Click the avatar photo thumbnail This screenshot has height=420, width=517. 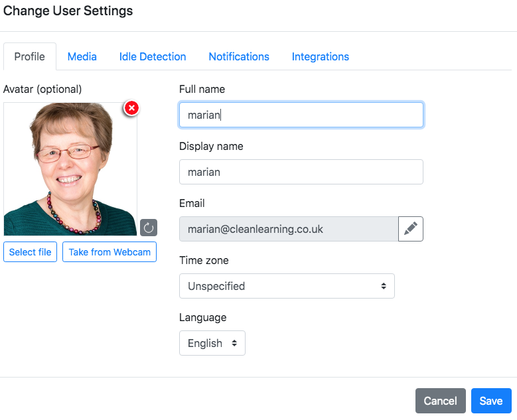[x=70, y=169]
